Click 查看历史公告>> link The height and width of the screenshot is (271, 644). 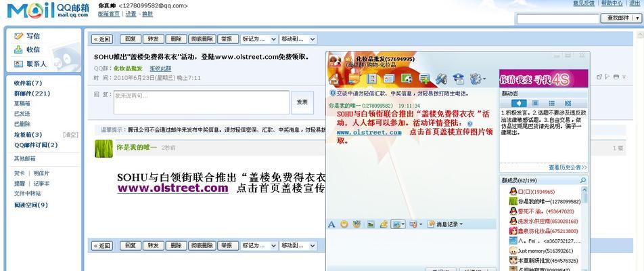point(568,168)
